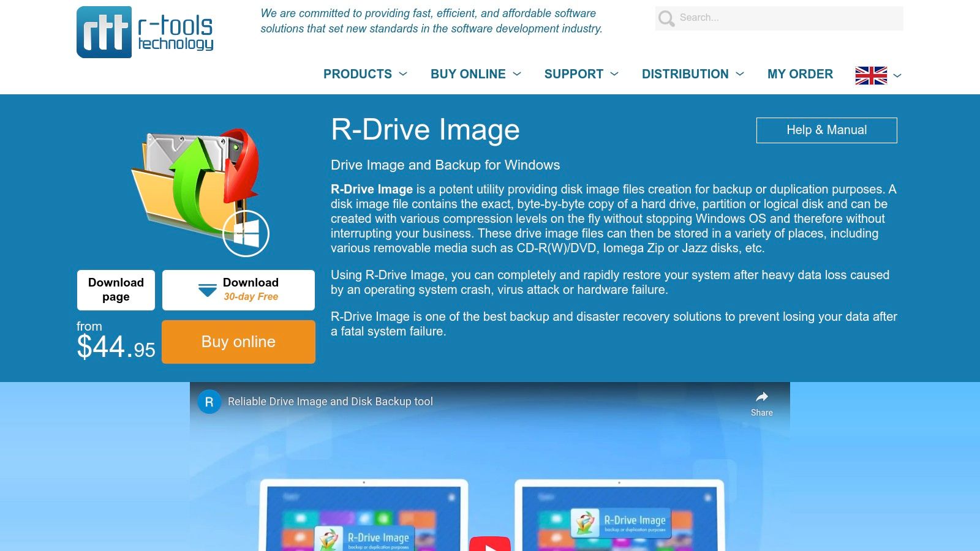Click the R-Drive Image heading
This screenshot has width=980, height=551.
point(425,130)
